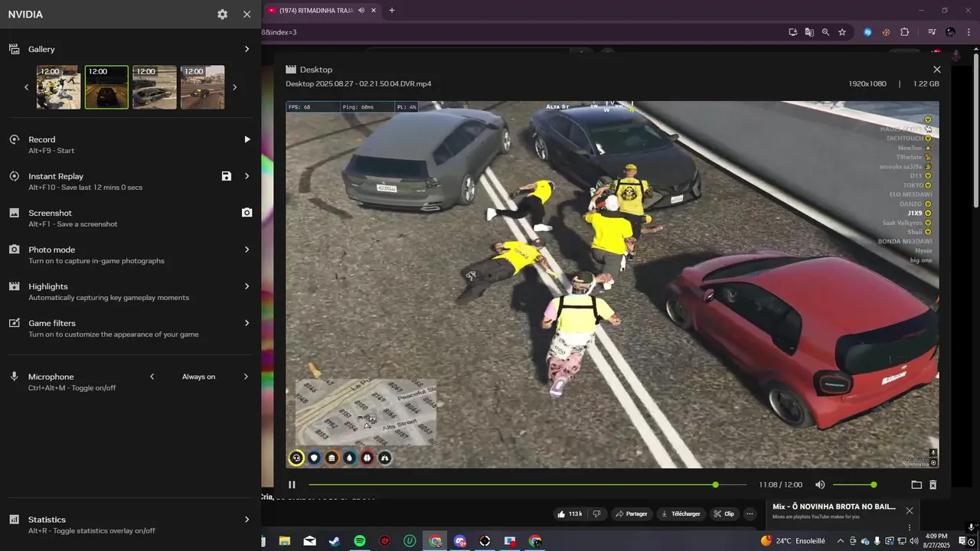
Task: Mute the clip with speaker icon
Action: [820, 484]
